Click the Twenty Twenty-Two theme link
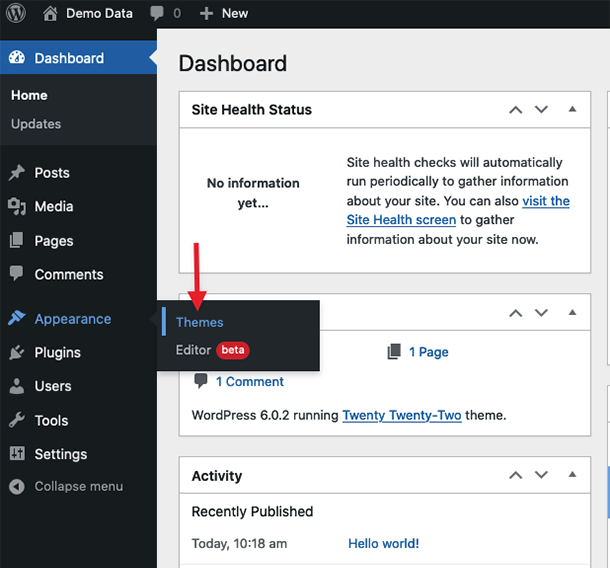This screenshot has height=568, width=610. click(402, 415)
